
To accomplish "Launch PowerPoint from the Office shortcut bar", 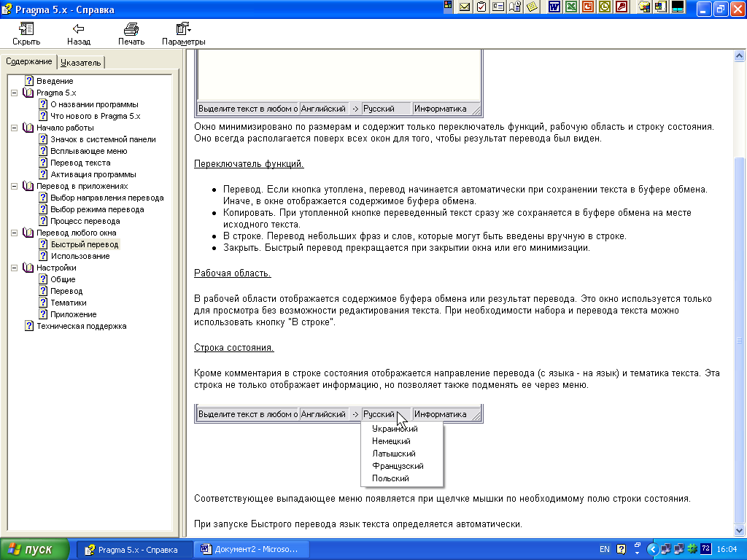I will [588, 7].
